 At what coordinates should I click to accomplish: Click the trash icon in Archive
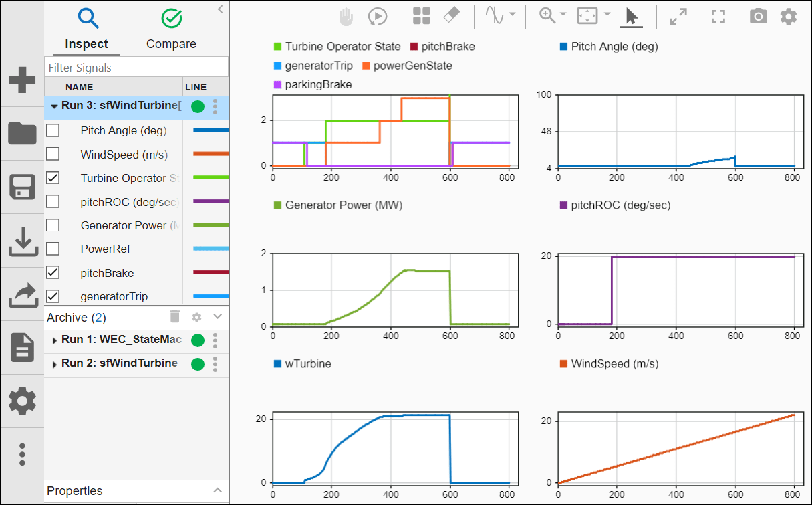(174, 317)
